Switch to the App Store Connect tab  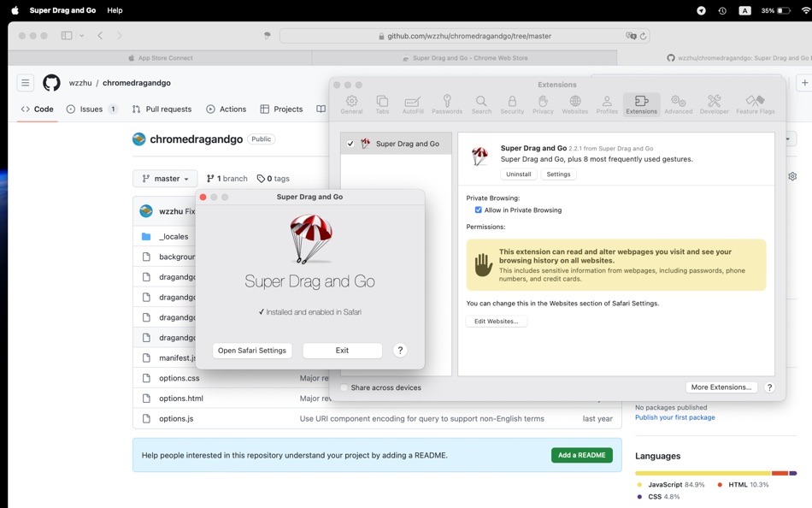click(160, 58)
